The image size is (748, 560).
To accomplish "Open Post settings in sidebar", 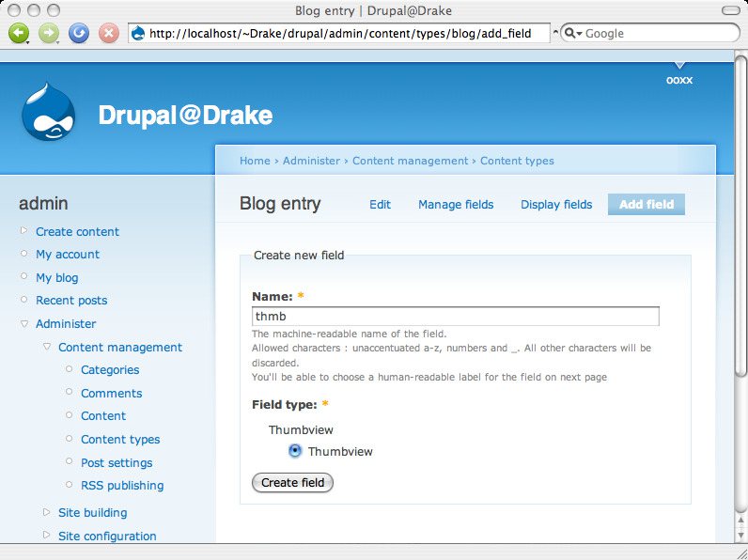I will (117, 462).
